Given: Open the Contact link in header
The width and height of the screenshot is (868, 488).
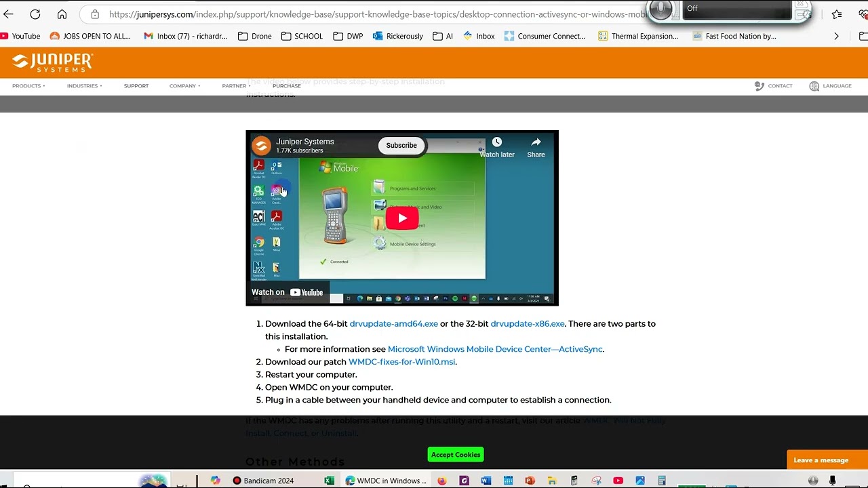Looking at the screenshot, I should [x=780, y=86].
